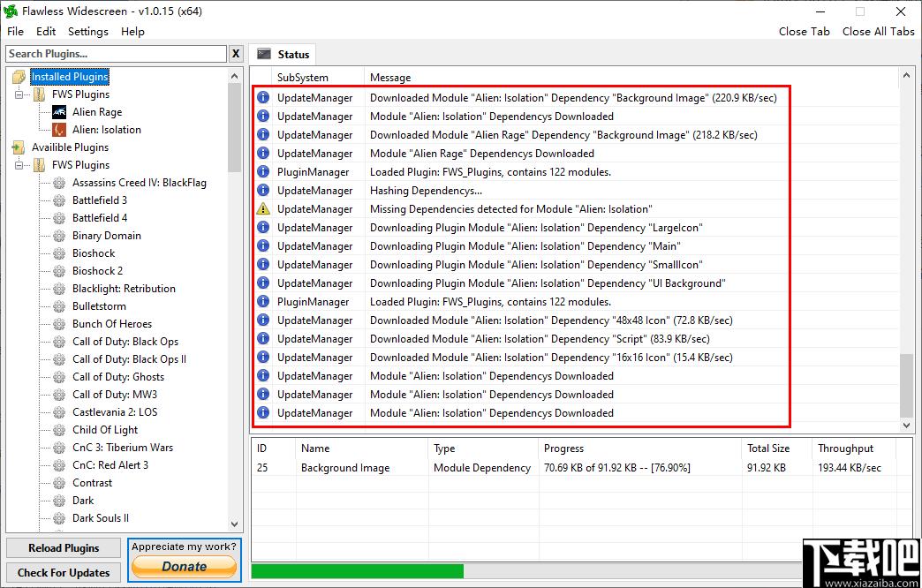Click the warning icon for Missing Dependencies message

[263, 208]
